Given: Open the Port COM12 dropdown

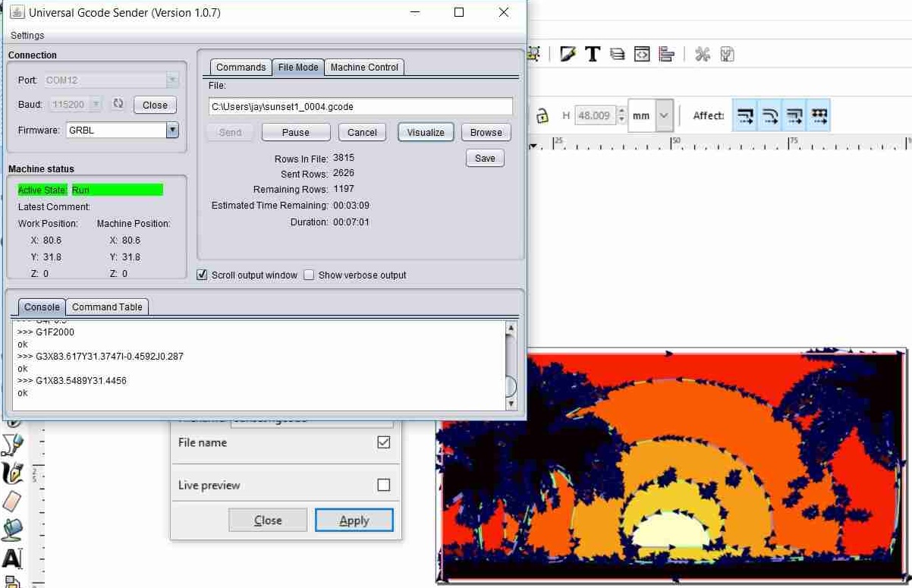Looking at the screenshot, I should pyautogui.click(x=173, y=80).
